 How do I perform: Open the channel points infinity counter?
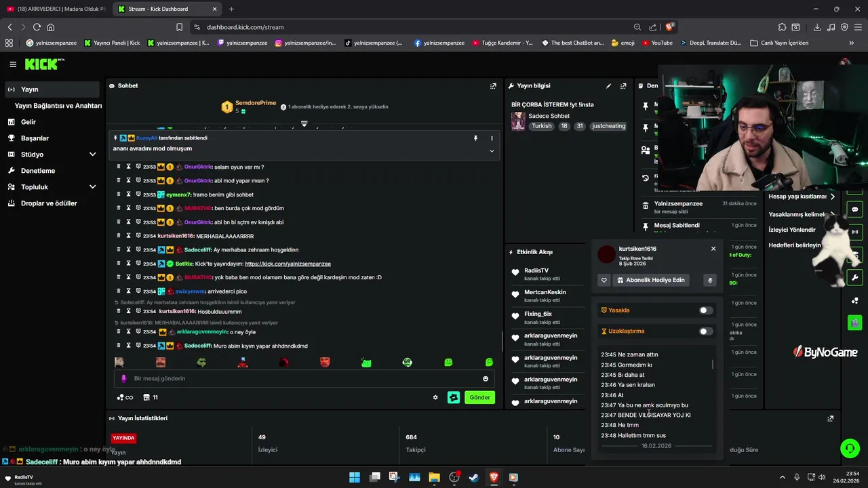tap(125, 398)
